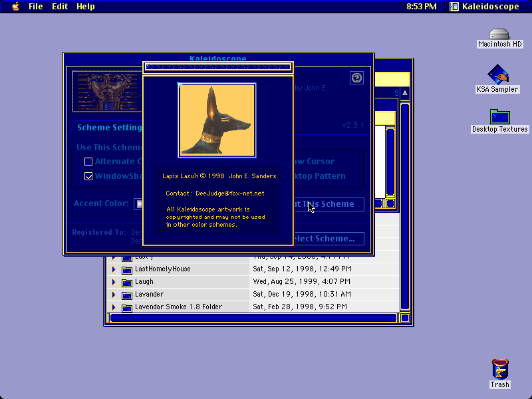Open the Edit menu
The width and height of the screenshot is (532, 399).
[x=60, y=7]
